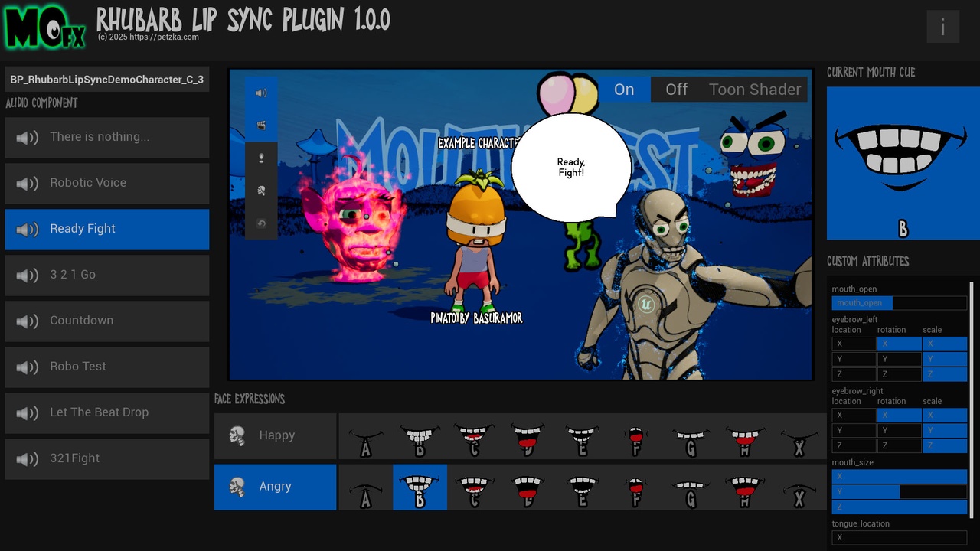Click the 'Ready, Fight!' speech bubble
Screen dimensions: 980x551
571,168
